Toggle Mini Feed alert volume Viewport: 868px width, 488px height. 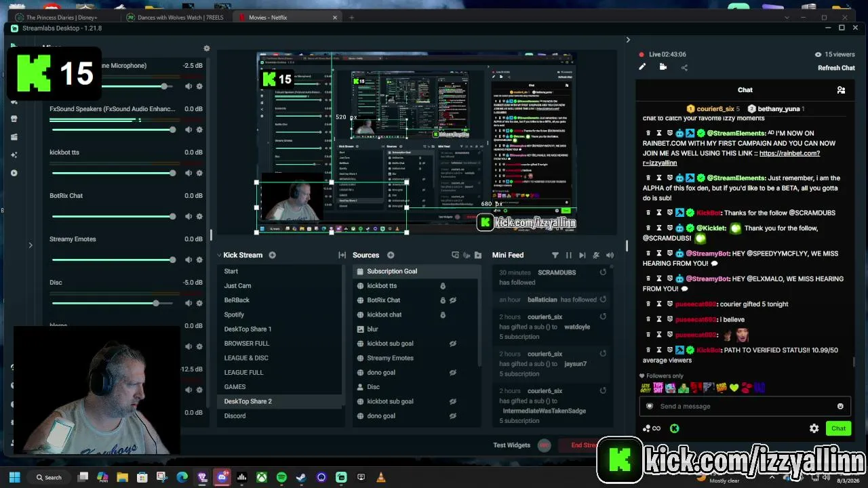[610, 255]
